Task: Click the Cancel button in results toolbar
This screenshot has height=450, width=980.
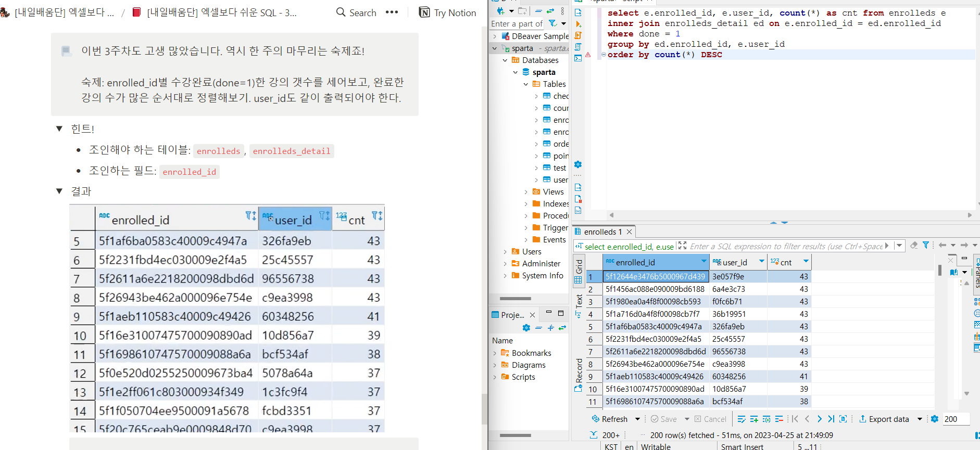Action: [710, 419]
